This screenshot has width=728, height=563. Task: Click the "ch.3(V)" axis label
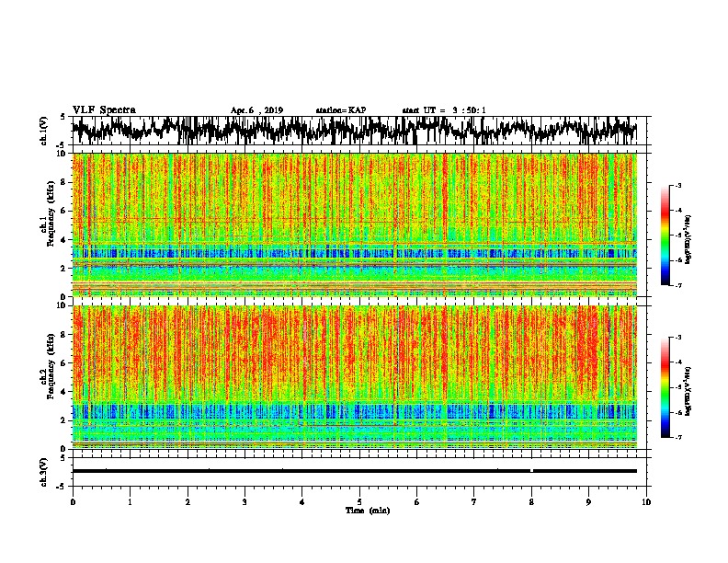(44, 472)
